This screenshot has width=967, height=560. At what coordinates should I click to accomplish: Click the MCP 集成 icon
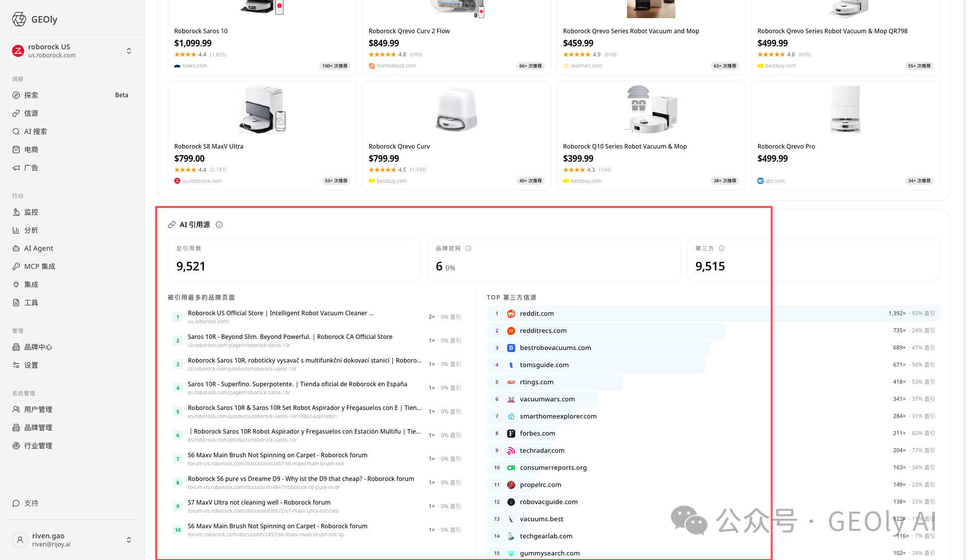(16, 266)
